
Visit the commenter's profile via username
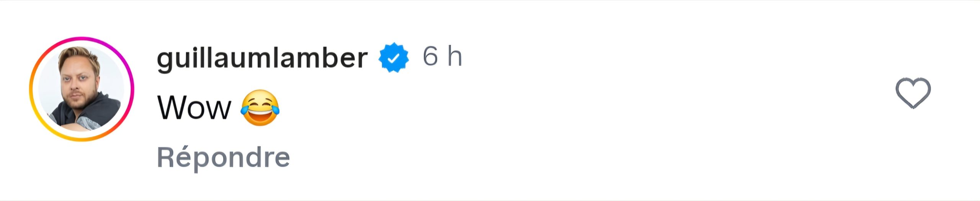[x=262, y=58]
